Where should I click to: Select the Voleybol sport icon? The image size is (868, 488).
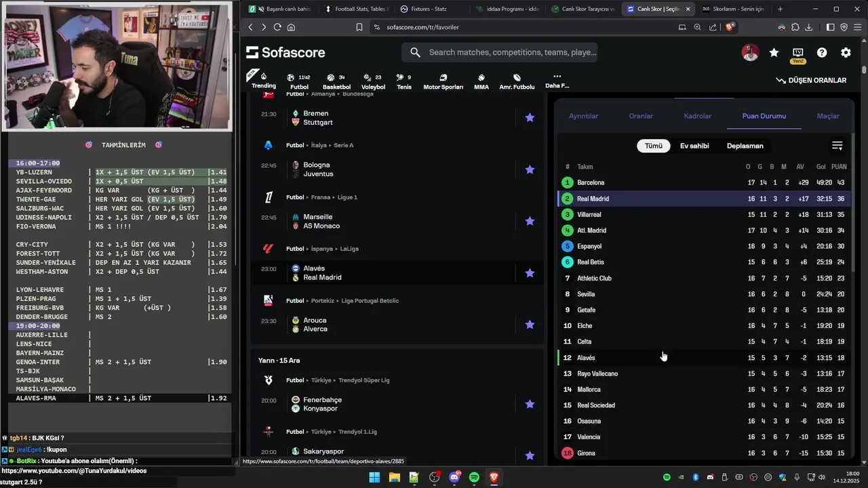[x=373, y=81]
